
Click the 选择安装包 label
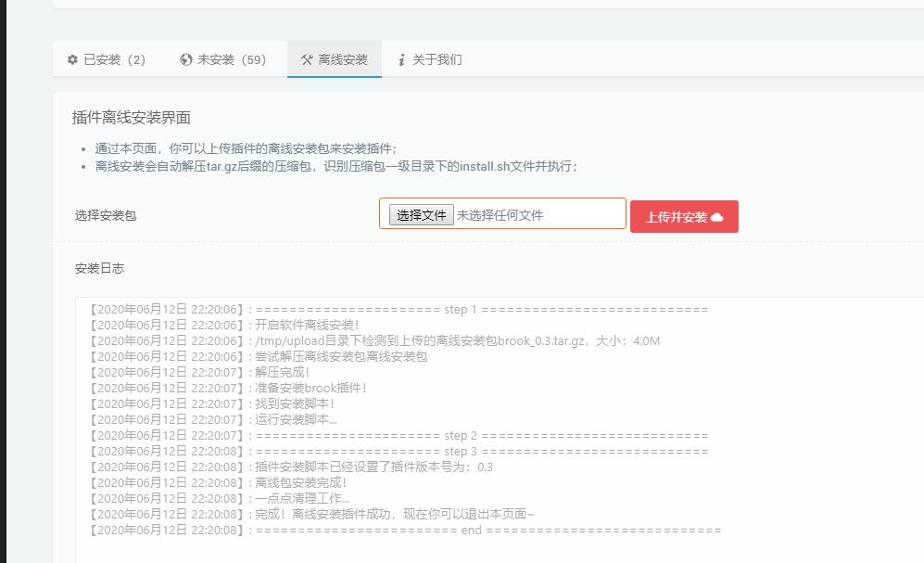106,215
